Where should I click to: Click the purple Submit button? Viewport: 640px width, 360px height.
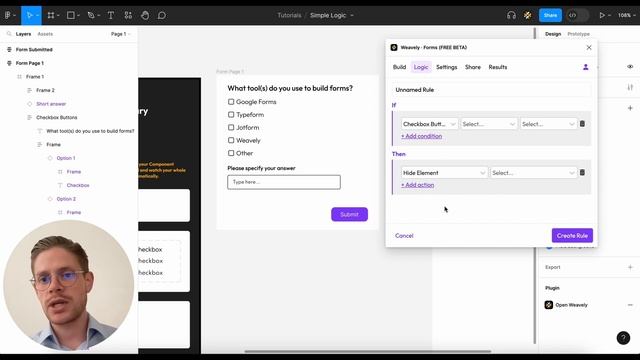click(x=349, y=214)
